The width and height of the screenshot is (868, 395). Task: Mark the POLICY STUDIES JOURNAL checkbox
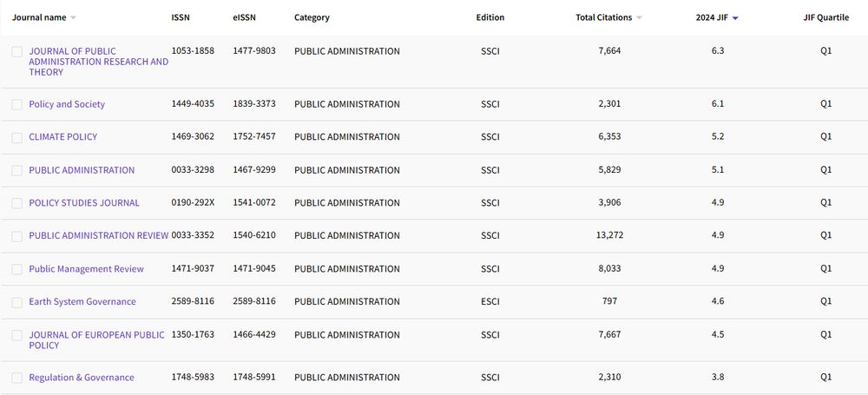coord(16,204)
